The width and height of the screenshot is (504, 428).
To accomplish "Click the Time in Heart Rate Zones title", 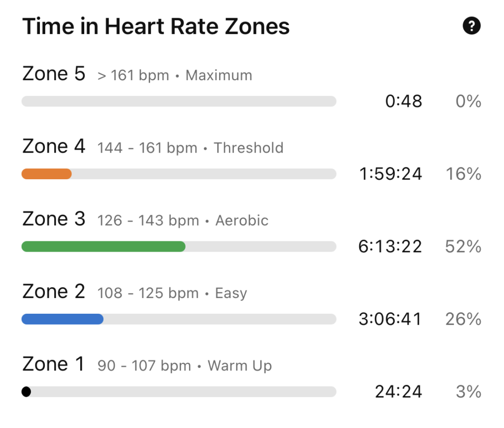I will pos(156,26).
